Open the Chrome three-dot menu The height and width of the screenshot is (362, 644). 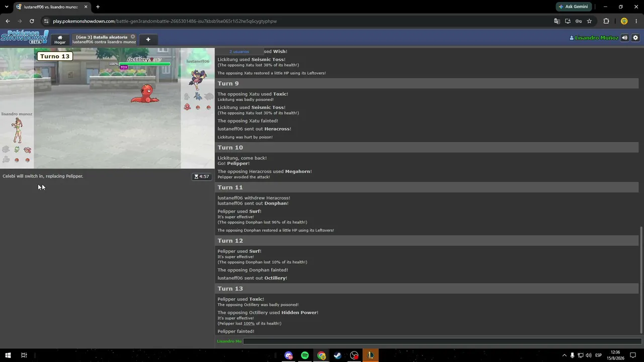636,21
